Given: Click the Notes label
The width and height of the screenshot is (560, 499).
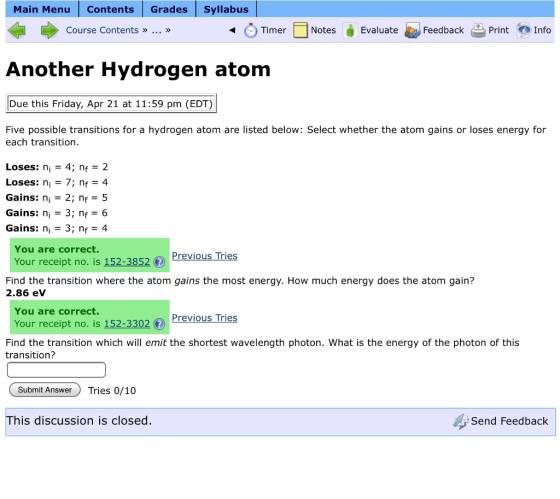Looking at the screenshot, I should 323,30.
